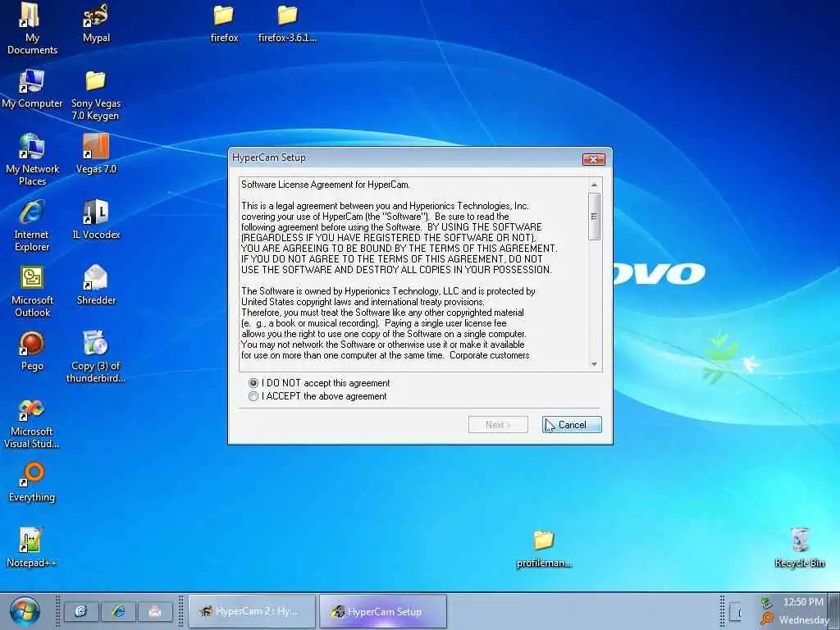
Task: Open the Windows Start orb
Action: [24, 611]
